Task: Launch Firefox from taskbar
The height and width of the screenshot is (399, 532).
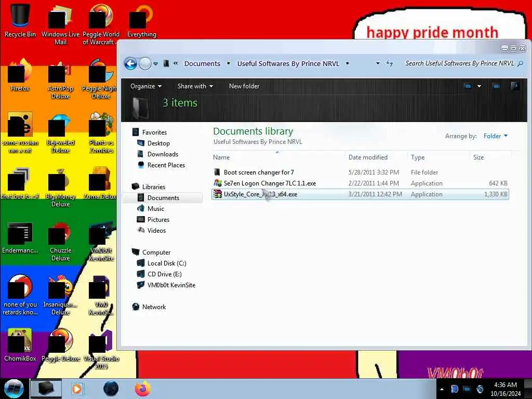Action: (143, 389)
